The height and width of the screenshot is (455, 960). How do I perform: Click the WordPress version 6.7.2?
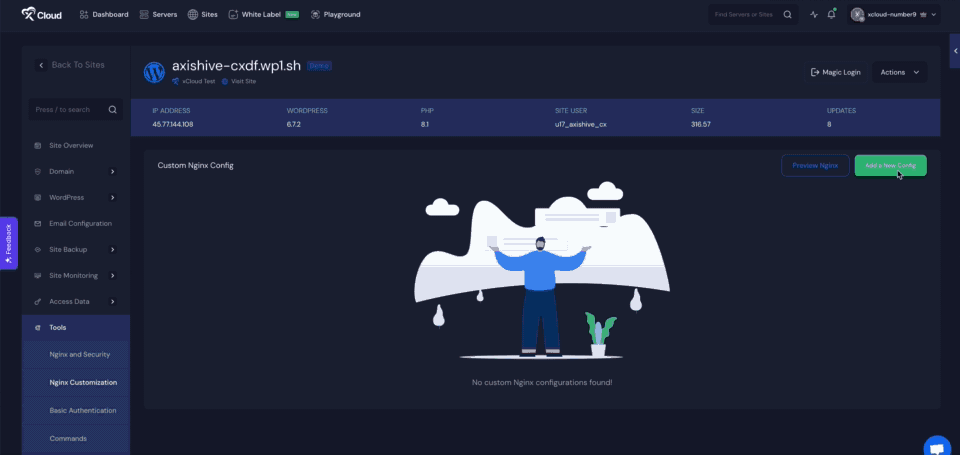coord(294,124)
